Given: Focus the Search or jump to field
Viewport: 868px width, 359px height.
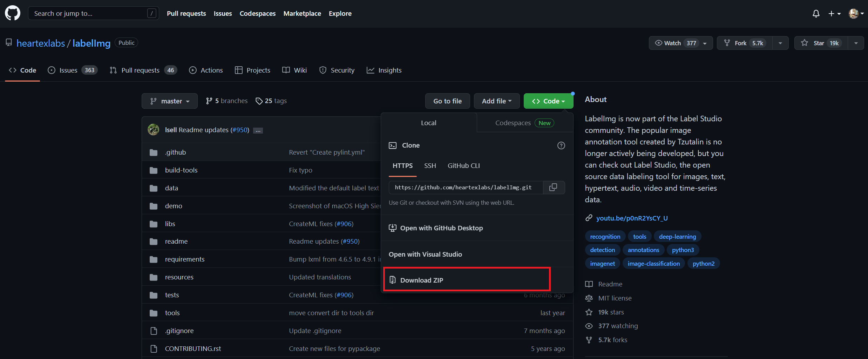Looking at the screenshot, I should (x=93, y=13).
